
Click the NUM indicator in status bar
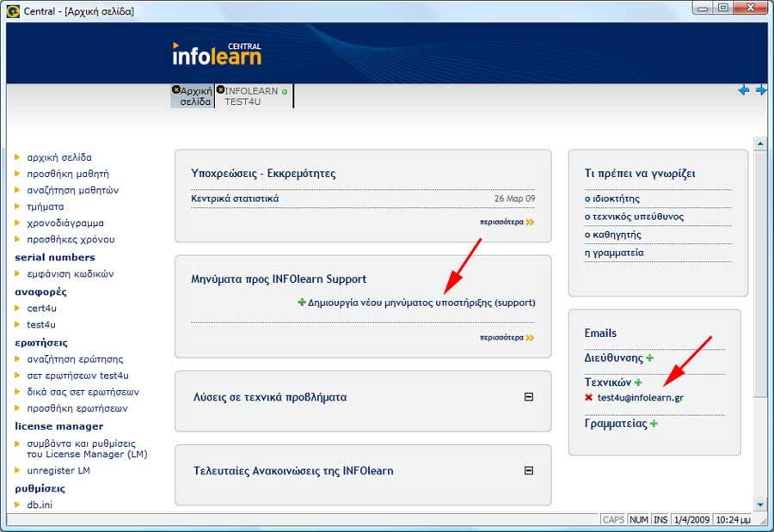(x=639, y=520)
